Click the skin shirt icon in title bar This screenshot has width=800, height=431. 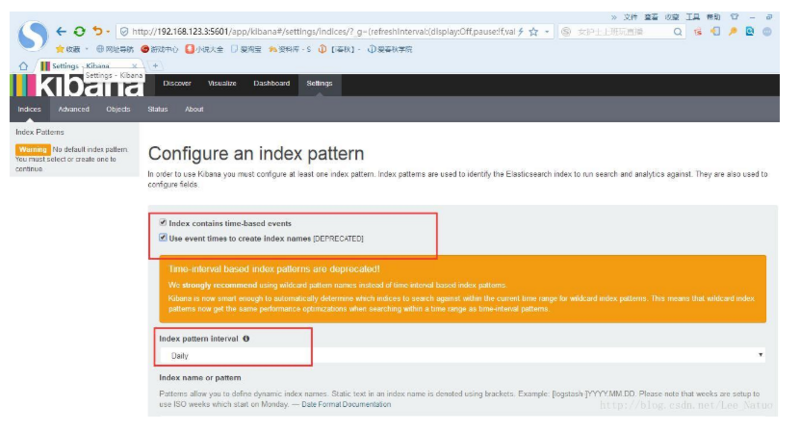coord(734,17)
